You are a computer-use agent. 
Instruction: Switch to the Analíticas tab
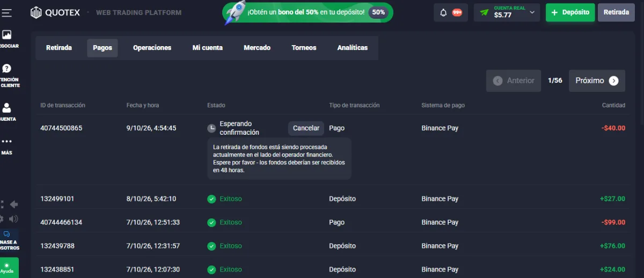point(353,48)
